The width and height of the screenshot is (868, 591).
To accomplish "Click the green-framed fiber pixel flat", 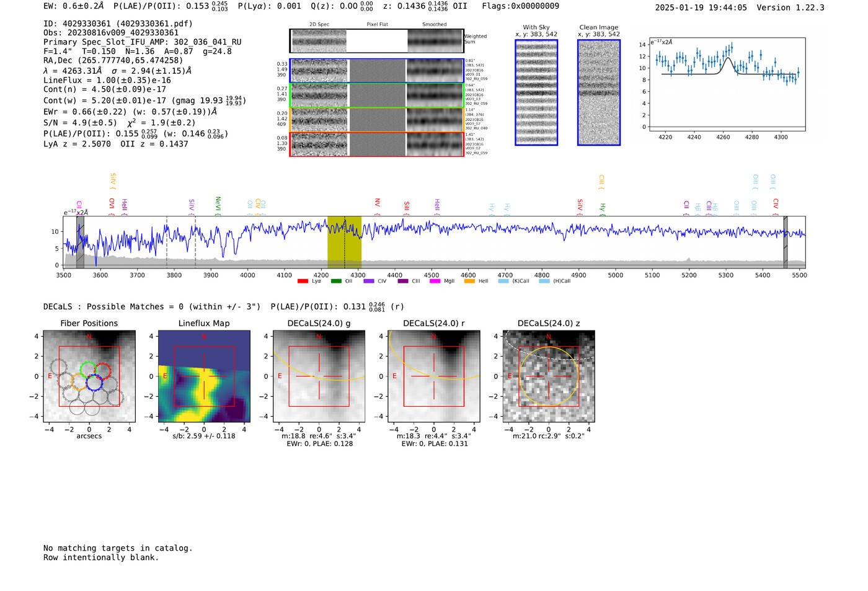I will point(377,96).
